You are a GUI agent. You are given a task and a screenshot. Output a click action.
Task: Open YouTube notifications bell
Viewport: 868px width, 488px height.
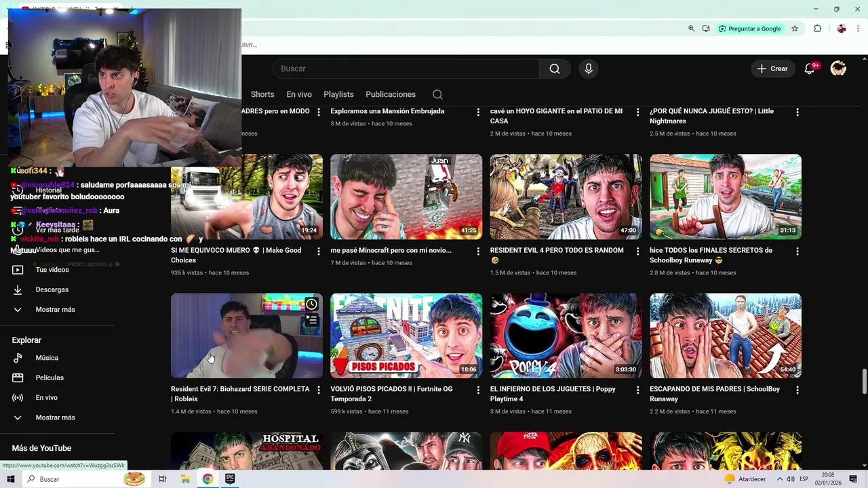point(810,68)
